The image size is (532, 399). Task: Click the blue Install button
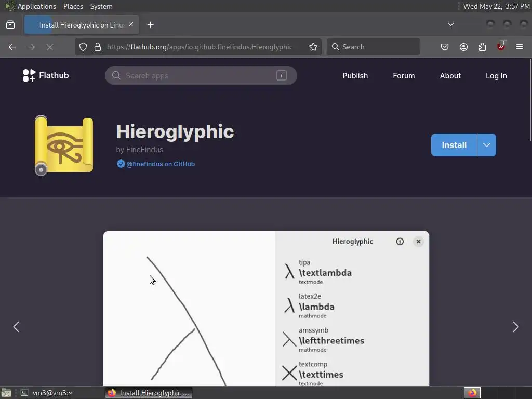tap(454, 145)
